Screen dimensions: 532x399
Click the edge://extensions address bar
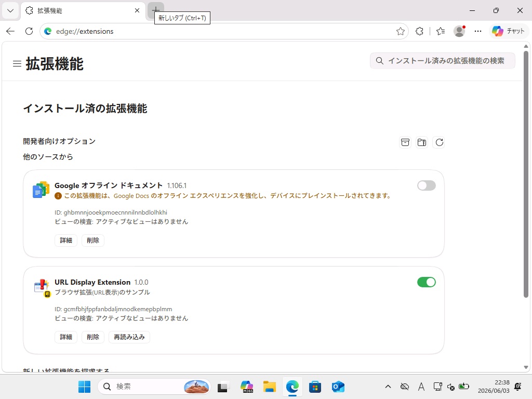pos(224,31)
